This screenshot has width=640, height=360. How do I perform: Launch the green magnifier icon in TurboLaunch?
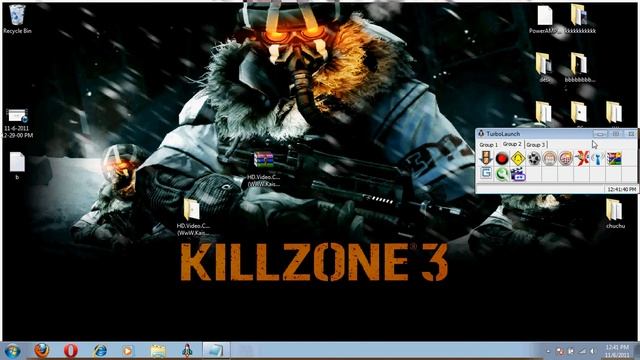(x=502, y=174)
